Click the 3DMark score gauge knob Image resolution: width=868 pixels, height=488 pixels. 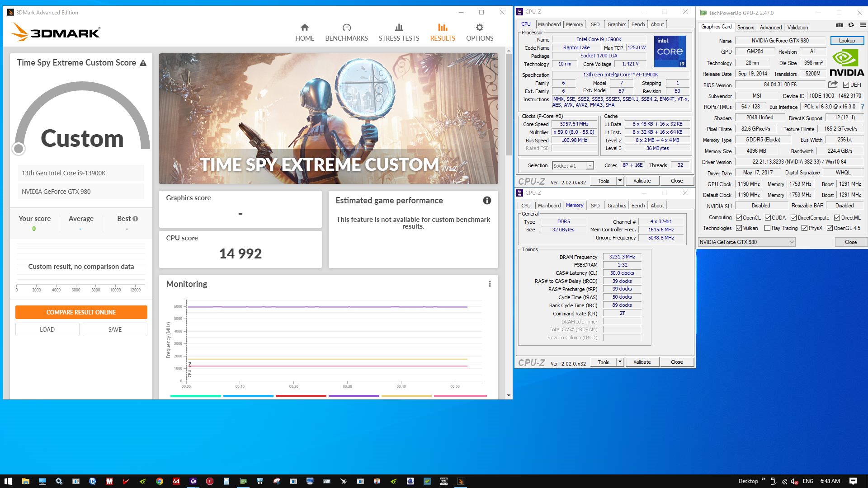[19, 148]
